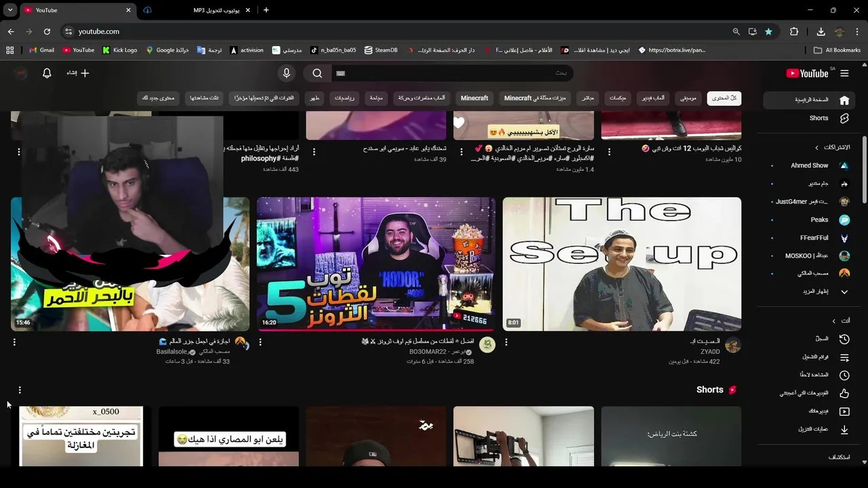Select the سياحة filter chip
Viewport: 868px width, 488px height.
point(375,98)
